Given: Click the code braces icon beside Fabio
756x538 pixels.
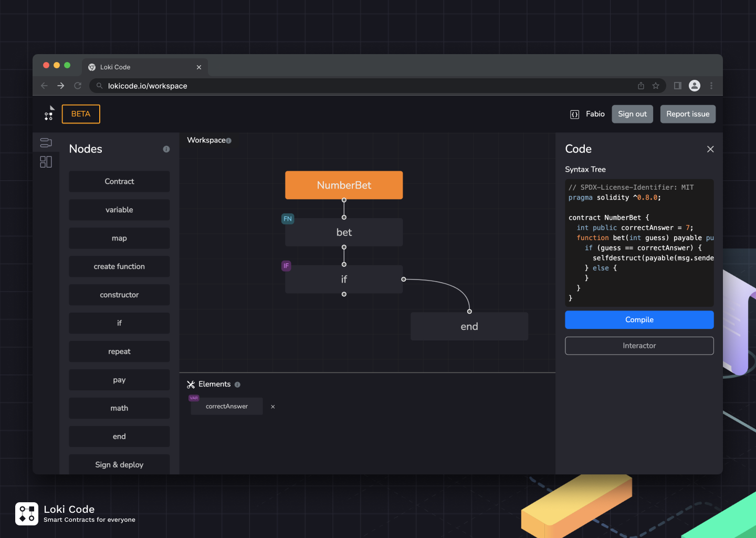Looking at the screenshot, I should click(x=575, y=115).
